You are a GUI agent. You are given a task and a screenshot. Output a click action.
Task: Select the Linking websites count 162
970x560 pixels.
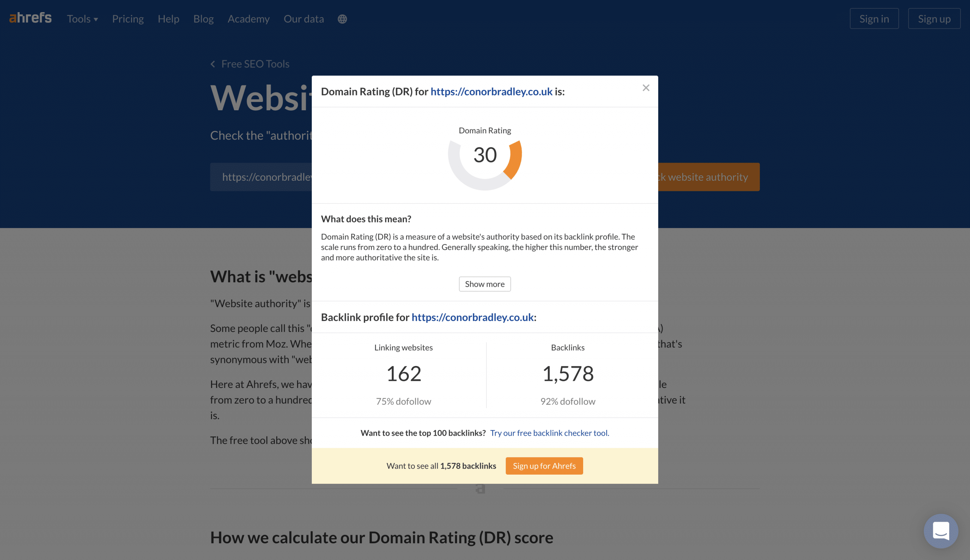click(404, 374)
